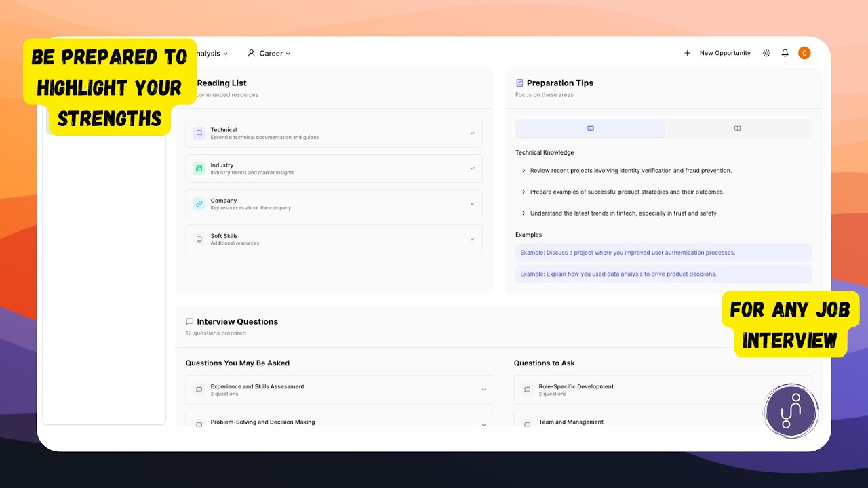Screen dimensions: 868x488
Task: Select the data analysis product decisions example
Action: pos(664,274)
